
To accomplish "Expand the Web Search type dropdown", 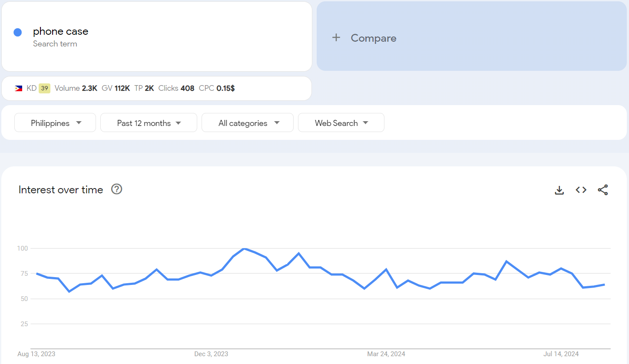I will tap(341, 123).
